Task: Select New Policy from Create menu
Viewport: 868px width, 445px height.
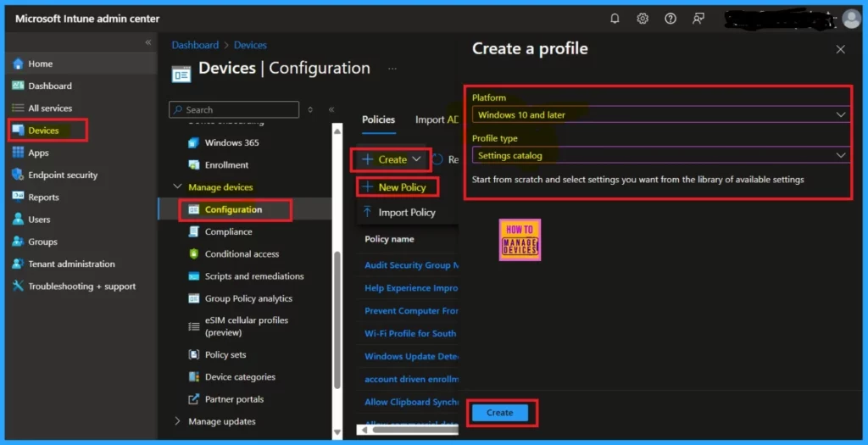Action: pyautogui.click(x=394, y=187)
